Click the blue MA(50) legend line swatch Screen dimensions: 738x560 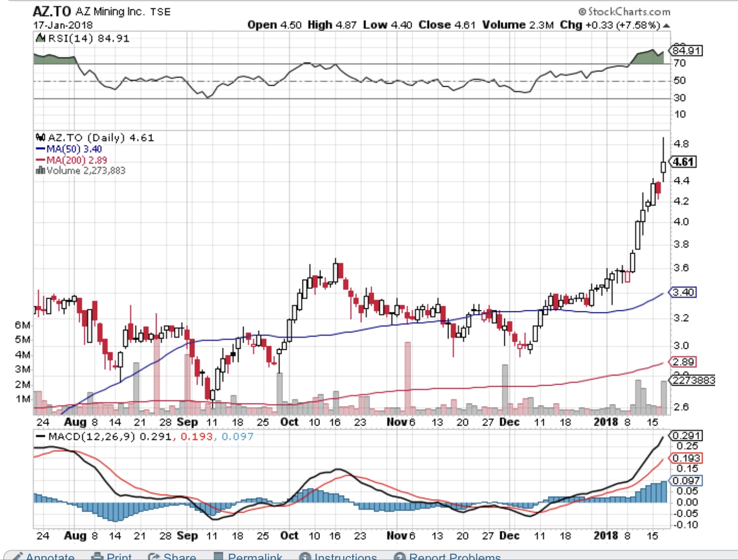pyautogui.click(x=40, y=149)
